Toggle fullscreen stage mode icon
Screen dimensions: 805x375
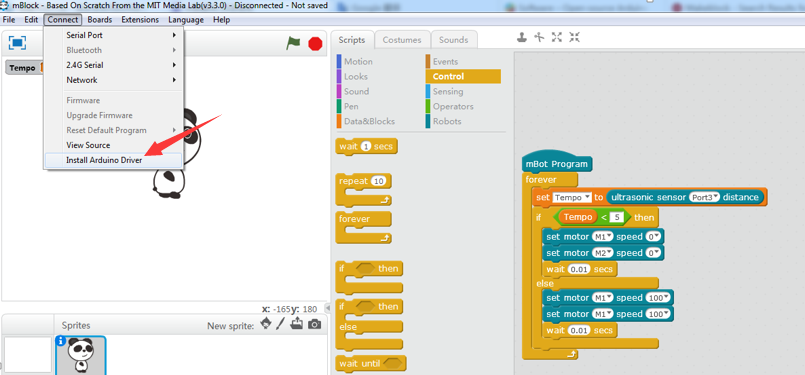[17, 43]
